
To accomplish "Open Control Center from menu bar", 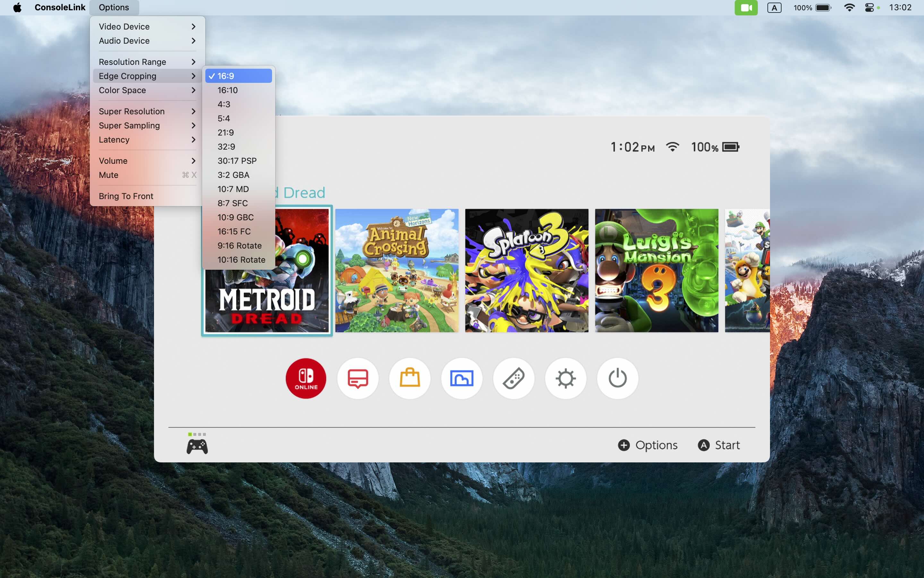I will coord(869,8).
